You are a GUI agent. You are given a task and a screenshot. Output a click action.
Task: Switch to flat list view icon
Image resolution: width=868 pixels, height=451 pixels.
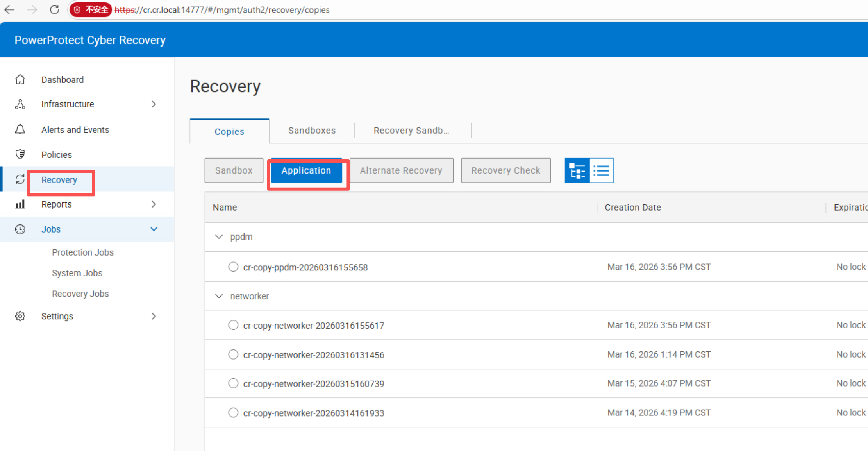pos(601,170)
